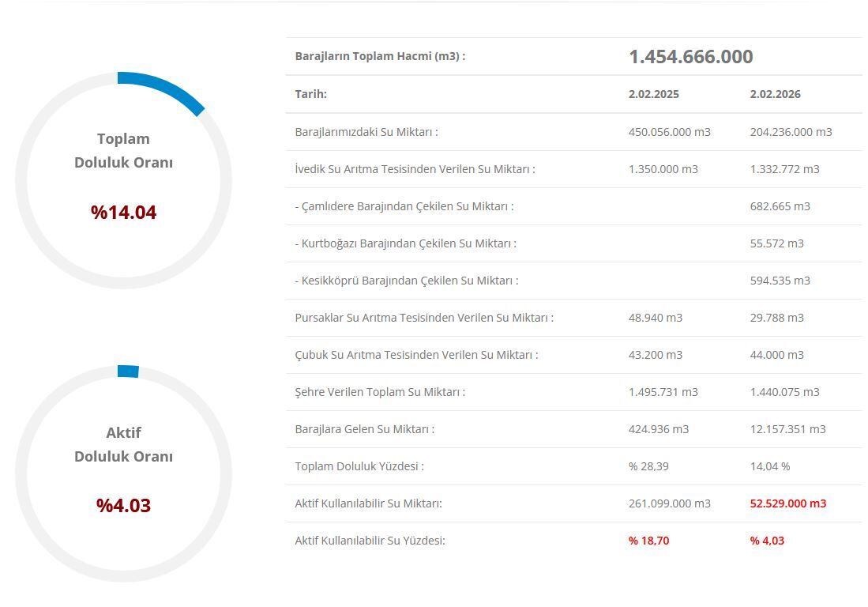Click the Toplam Doluluk Yüzdesi % 28,39 value
The image size is (868, 607).
coord(648,466)
